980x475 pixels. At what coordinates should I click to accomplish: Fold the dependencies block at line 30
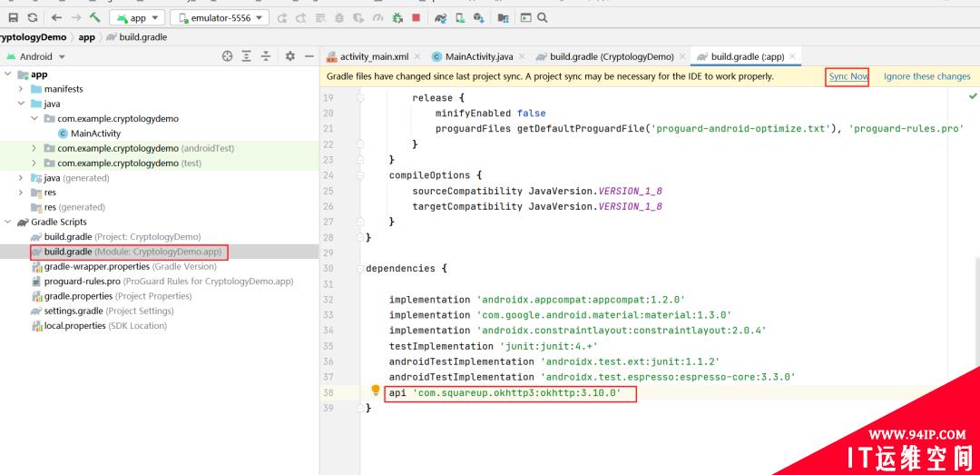[360, 269]
